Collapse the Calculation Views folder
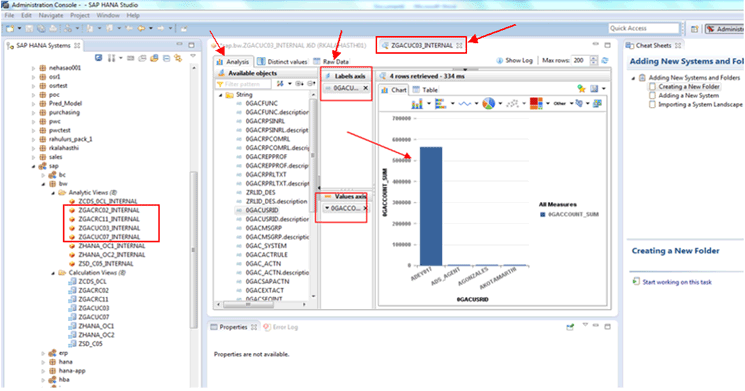Image resolution: width=745 pixels, height=391 pixels. (x=53, y=273)
